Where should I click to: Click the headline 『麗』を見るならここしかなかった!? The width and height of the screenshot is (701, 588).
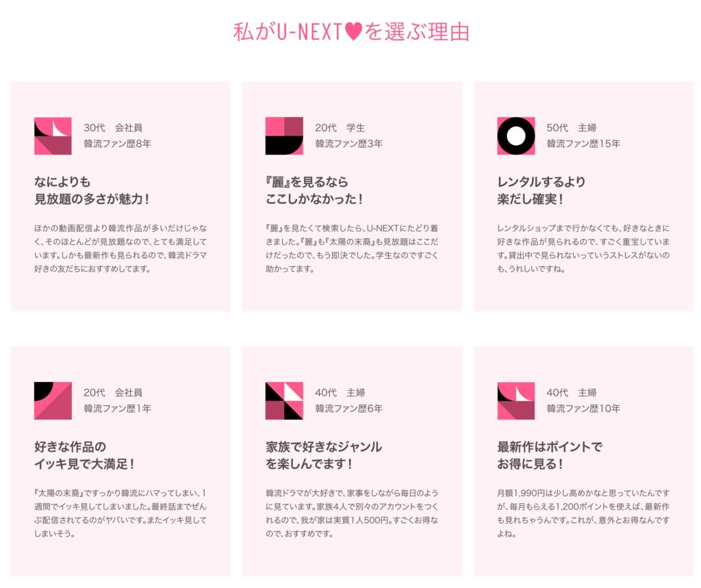point(314,190)
